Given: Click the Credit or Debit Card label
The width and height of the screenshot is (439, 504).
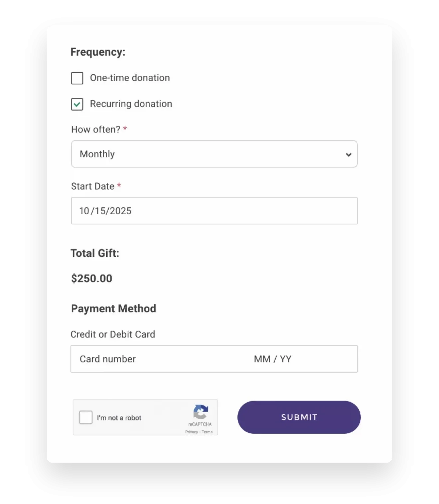Looking at the screenshot, I should [113, 334].
